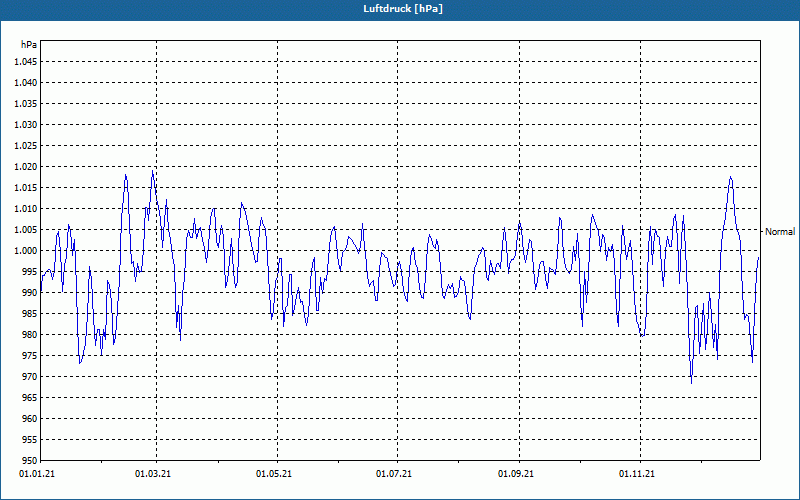Image resolution: width=800 pixels, height=500 pixels.
Task: Select the 1.025 y-axis label
Action: coord(26,145)
